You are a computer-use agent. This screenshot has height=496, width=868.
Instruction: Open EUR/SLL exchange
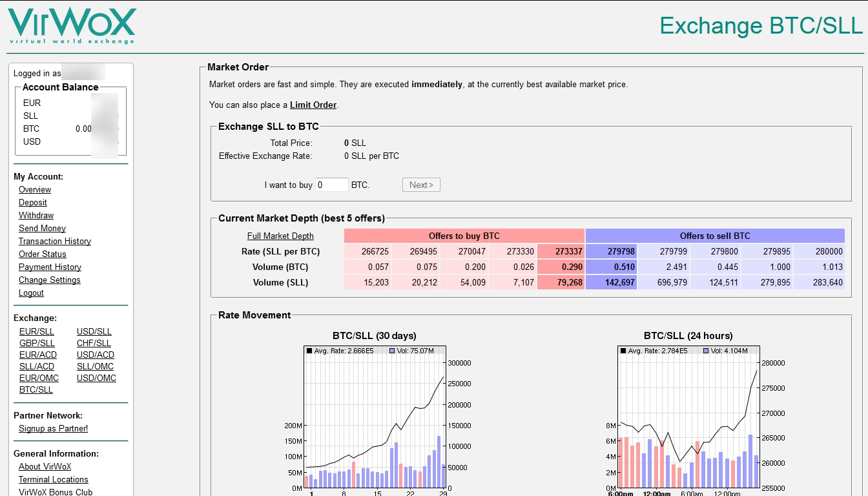(37, 332)
